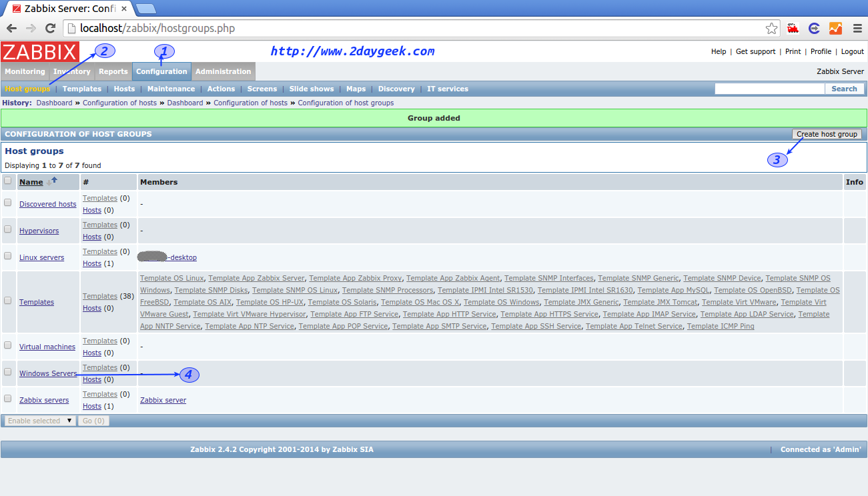Open the Chrome hamburger menu
The image size is (868, 496).
point(857,28)
